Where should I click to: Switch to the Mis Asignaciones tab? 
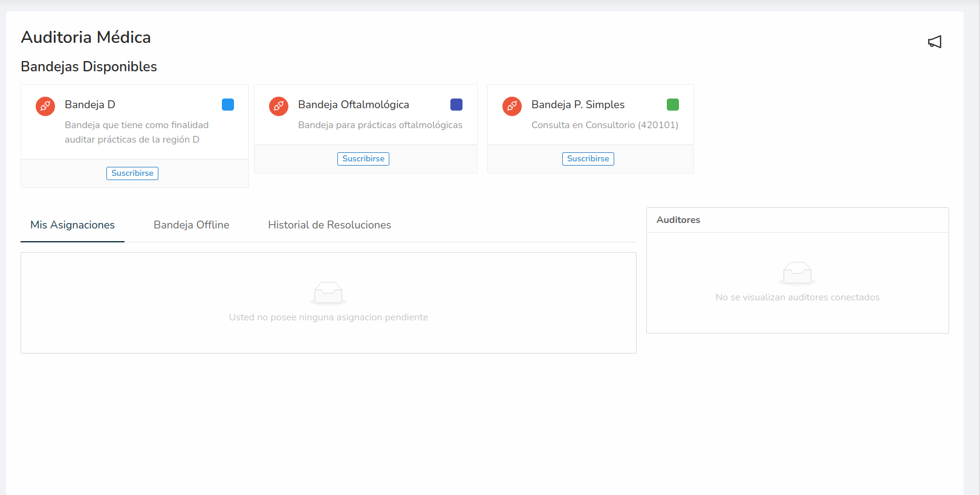(x=73, y=225)
